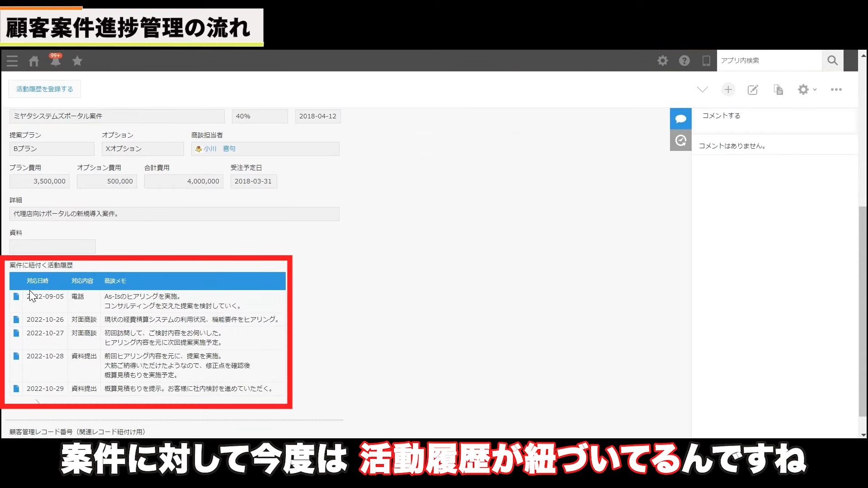The image size is (868, 488).
Task: Open the hamburger menu icon
Action: tap(12, 61)
